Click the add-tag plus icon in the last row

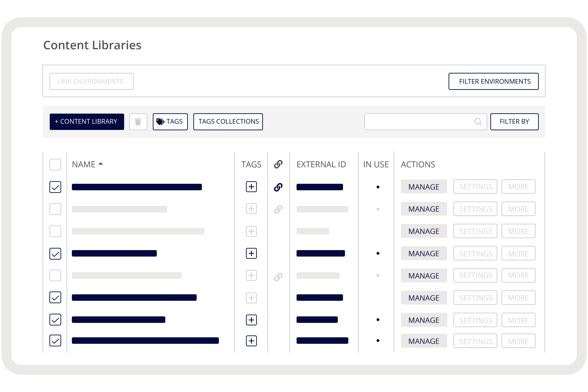251,341
